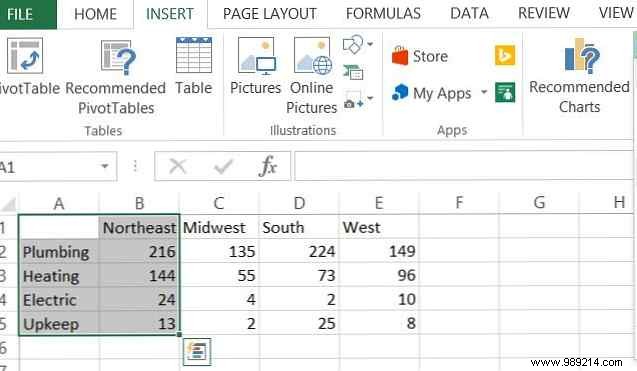Open the Office Store
Image resolution: width=637 pixels, height=371 pixels.
point(420,56)
